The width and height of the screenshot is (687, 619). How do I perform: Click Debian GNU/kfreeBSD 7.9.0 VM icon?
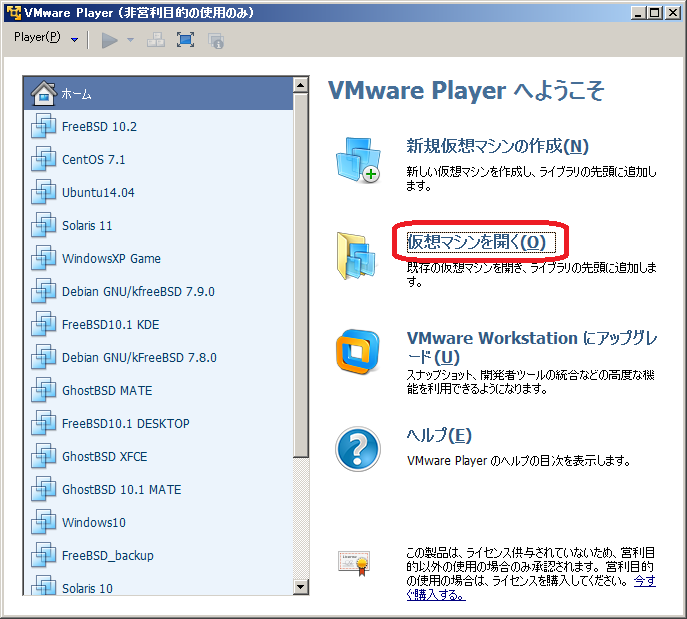(x=43, y=291)
